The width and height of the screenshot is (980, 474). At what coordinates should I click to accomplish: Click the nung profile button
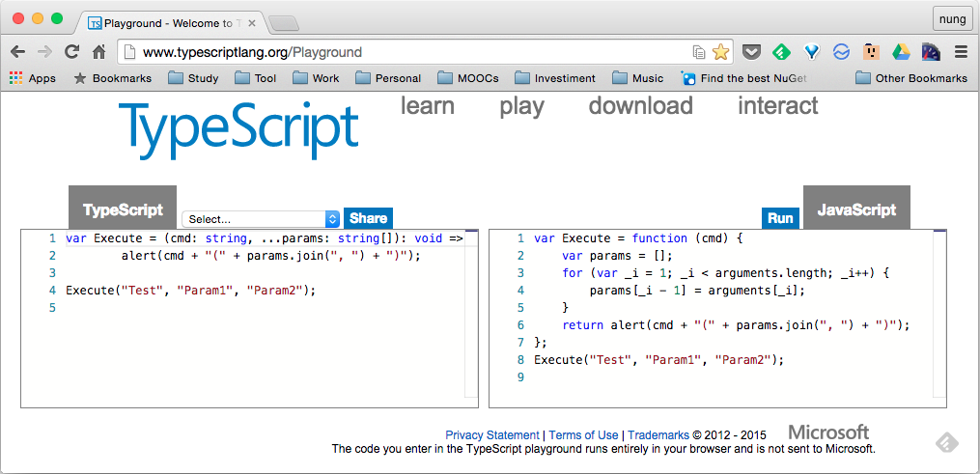click(x=953, y=18)
